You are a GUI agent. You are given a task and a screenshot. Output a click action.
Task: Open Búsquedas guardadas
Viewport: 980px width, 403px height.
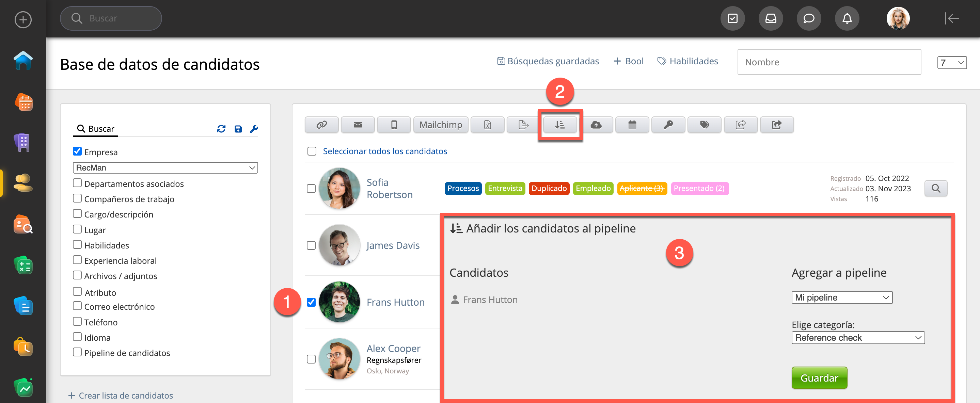[x=548, y=61]
